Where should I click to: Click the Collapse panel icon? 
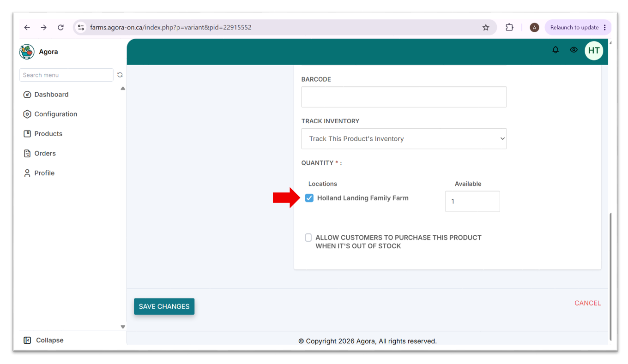point(27,340)
